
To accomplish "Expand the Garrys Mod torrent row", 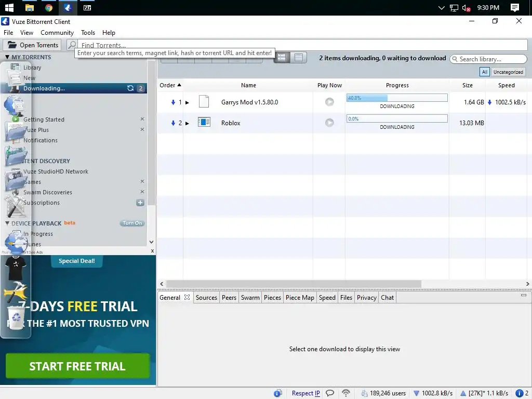I will point(187,102).
